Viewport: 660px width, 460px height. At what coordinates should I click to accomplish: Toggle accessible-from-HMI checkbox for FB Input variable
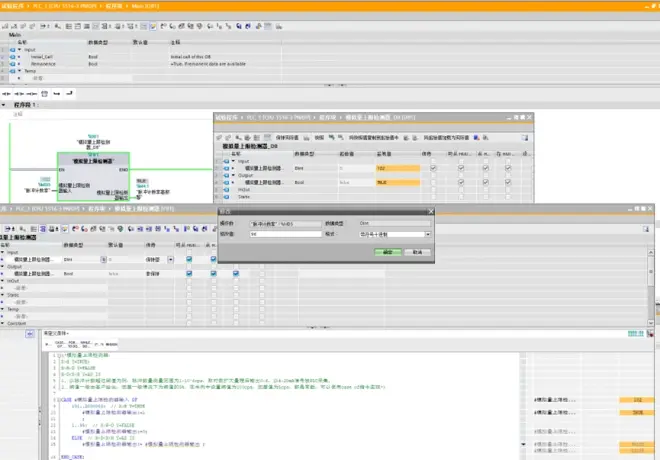coord(188,258)
